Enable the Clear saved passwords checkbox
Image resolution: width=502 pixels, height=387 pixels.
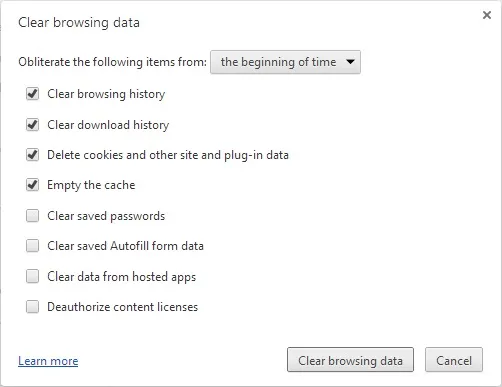click(x=32, y=216)
